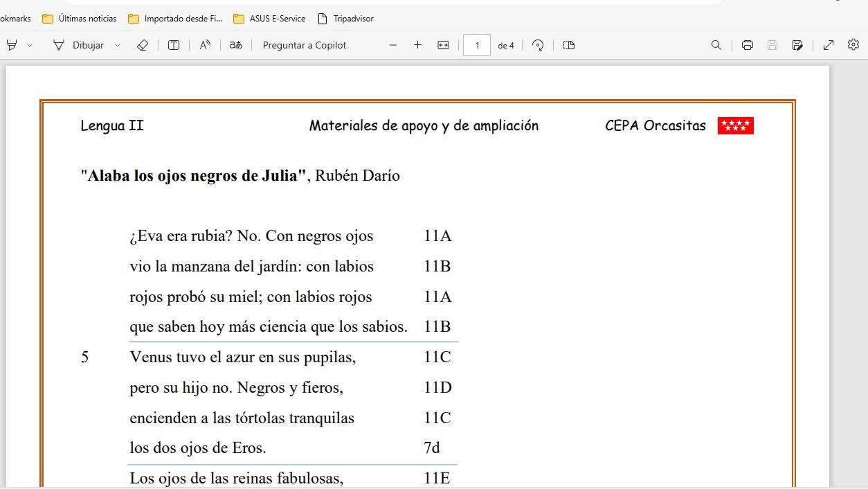868x489 pixels.
Task: Expand the highlighter options dropdown
Action: click(x=30, y=45)
